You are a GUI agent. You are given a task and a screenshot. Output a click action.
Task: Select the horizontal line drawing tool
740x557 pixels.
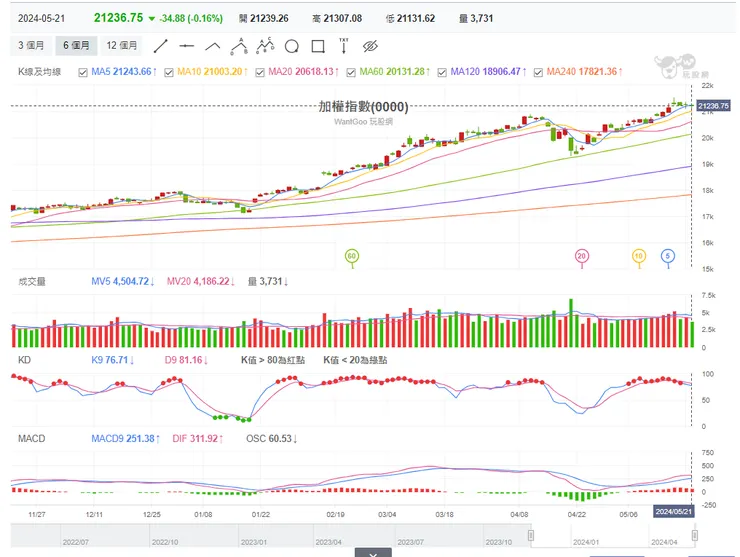coord(186,46)
